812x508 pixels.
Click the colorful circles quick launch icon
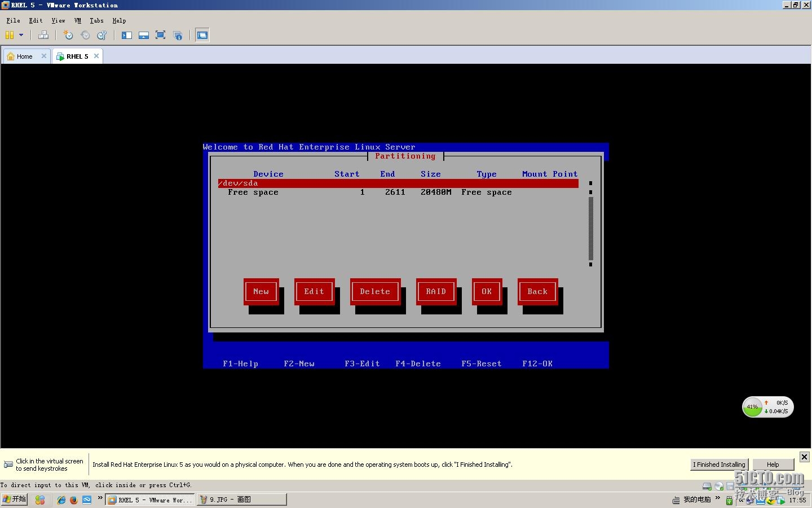coord(39,500)
